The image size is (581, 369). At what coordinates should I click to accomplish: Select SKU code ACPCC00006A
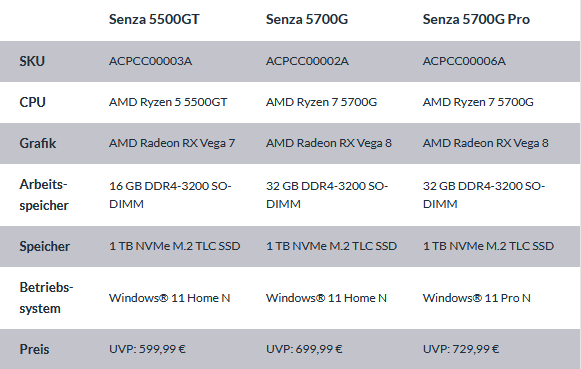point(464,61)
